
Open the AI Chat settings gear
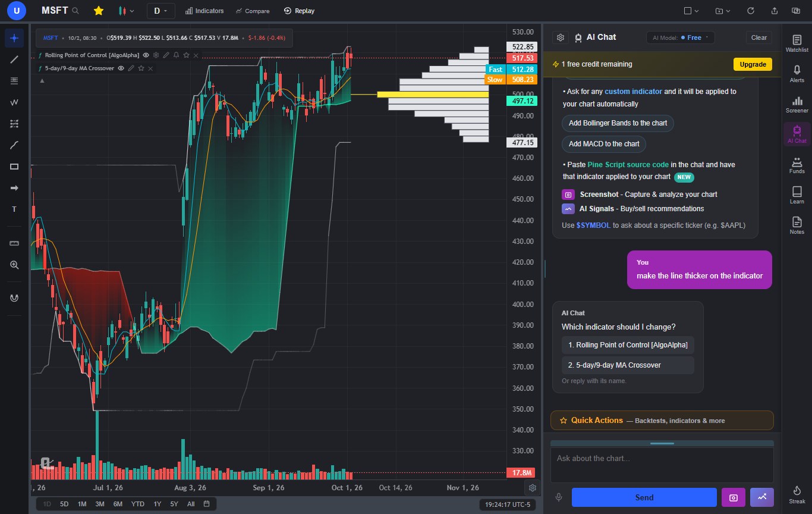click(x=560, y=37)
